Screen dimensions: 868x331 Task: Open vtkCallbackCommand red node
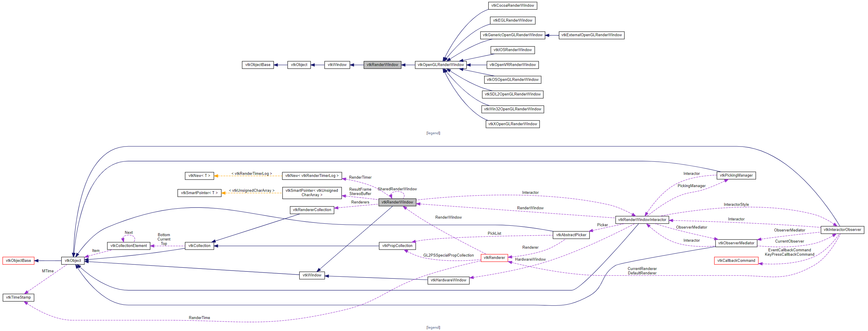[736, 261]
